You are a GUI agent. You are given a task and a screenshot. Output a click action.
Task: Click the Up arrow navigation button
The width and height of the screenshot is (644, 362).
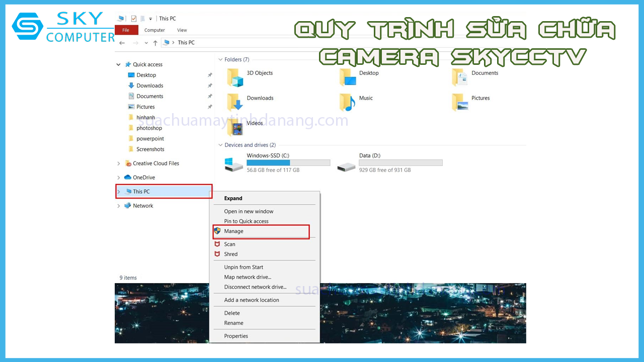[155, 43]
